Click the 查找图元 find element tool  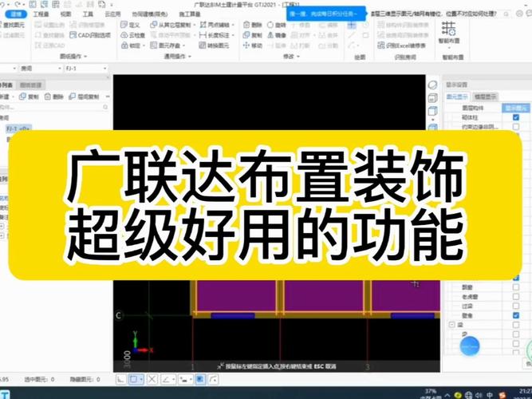[x=13, y=25]
